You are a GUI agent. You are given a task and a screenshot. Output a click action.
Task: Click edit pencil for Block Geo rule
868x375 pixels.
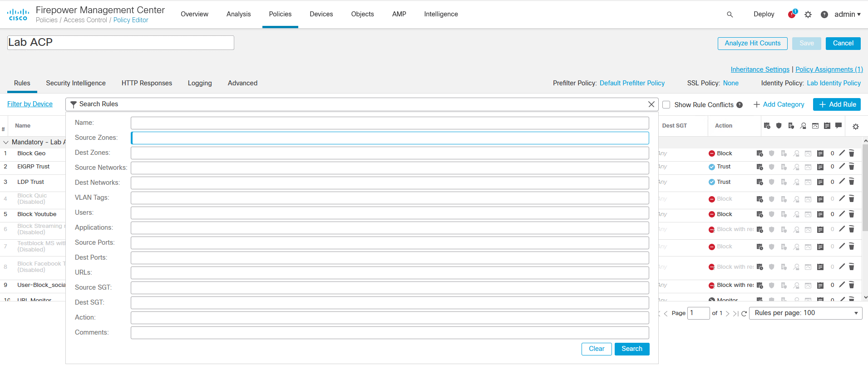tap(842, 153)
